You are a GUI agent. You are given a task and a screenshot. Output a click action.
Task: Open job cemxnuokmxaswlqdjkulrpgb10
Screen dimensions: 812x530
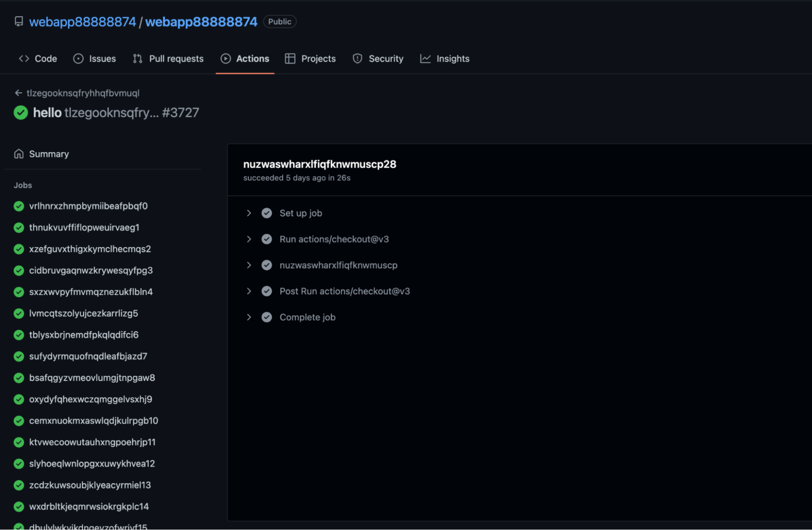point(93,420)
